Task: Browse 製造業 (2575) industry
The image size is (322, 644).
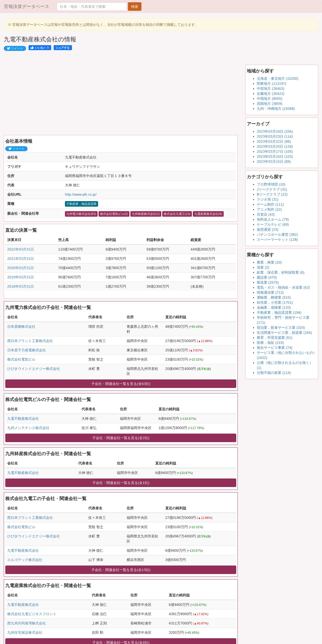Action: [268, 282]
